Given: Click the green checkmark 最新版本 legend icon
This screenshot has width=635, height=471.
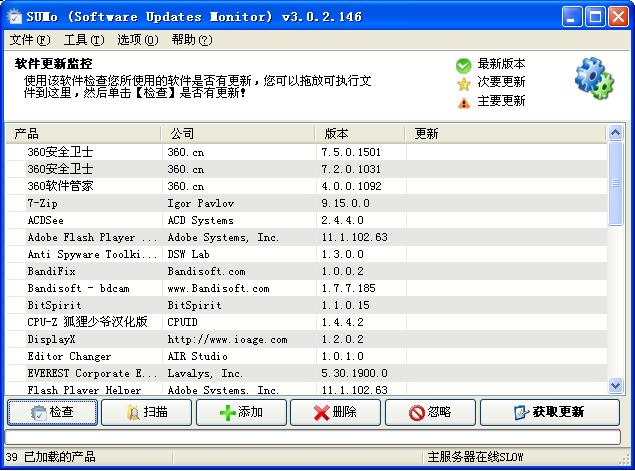Looking at the screenshot, I should click(463, 66).
